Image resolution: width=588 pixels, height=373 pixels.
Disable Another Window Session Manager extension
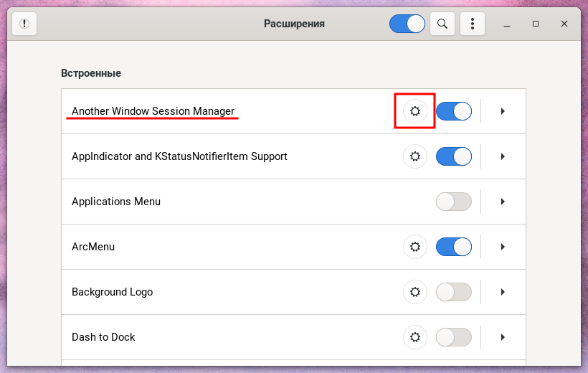(x=454, y=111)
